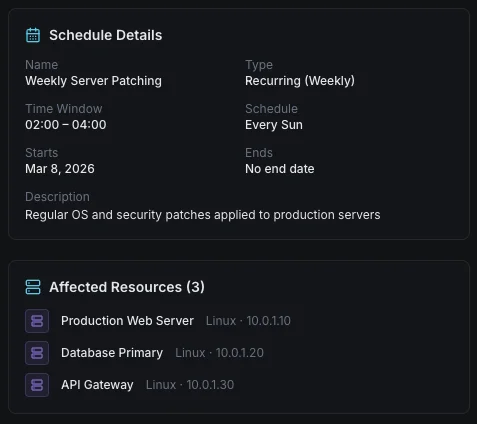Click the server stack icon beside Affected Resources
This screenshot has width=477, height=424.
33,287
